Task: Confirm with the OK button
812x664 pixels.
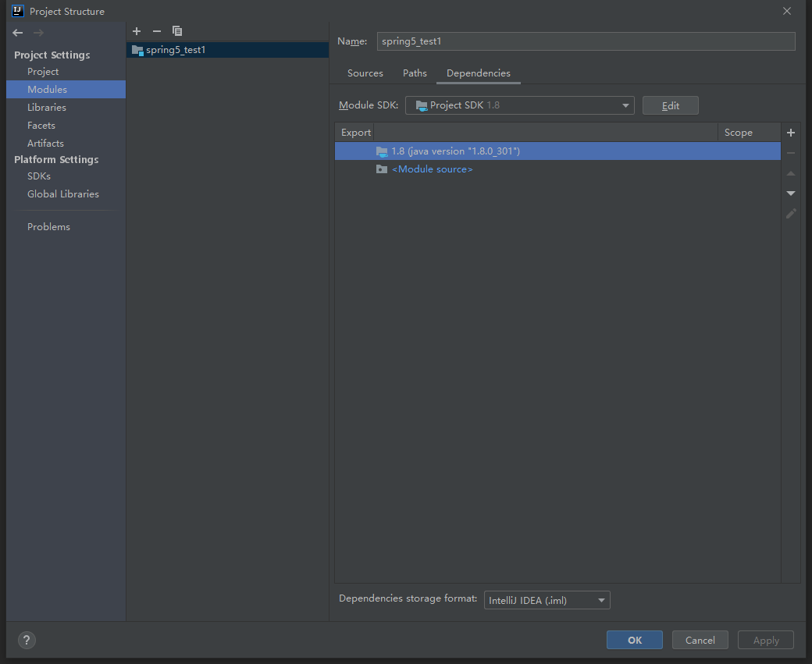Action: tap(634, 640)
